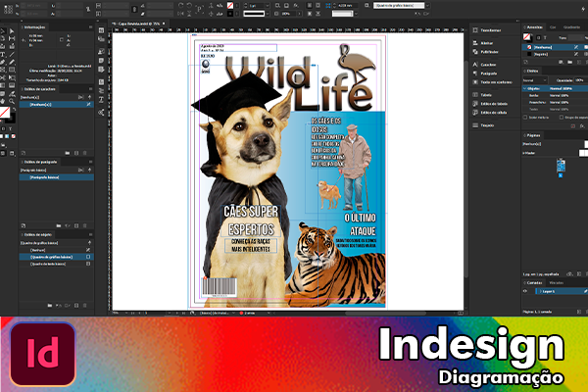588x392 pixels.
Task: Select the Selection tool arrow
Action: coord(3,30)
